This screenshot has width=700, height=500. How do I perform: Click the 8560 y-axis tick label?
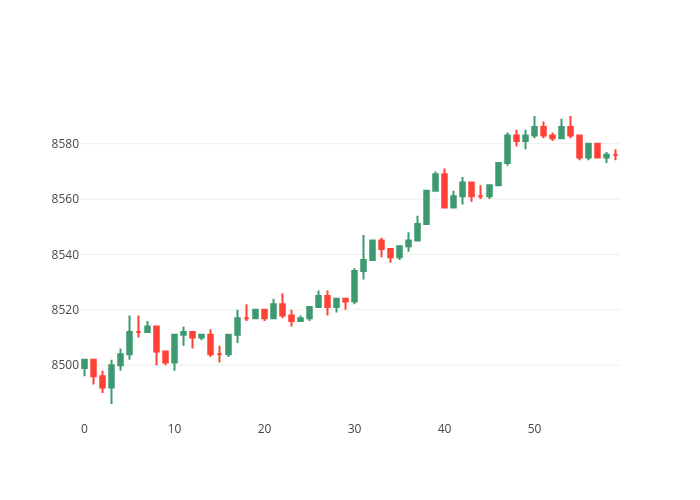click(65, 199)
